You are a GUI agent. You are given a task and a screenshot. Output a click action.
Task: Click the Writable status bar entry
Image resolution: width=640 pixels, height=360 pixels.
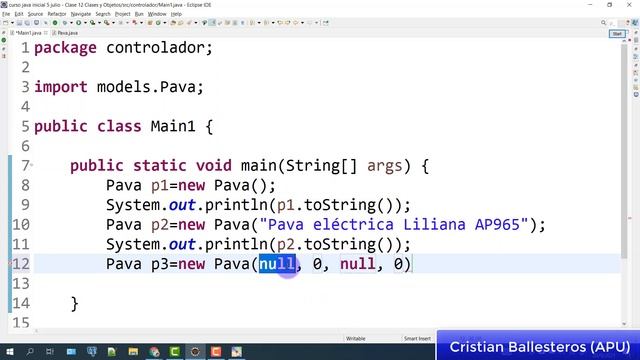(x=356, y=338)
